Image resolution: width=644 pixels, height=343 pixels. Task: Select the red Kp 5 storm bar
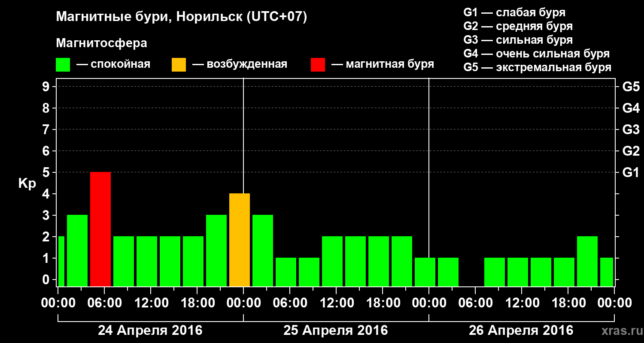tap(100, 229)
